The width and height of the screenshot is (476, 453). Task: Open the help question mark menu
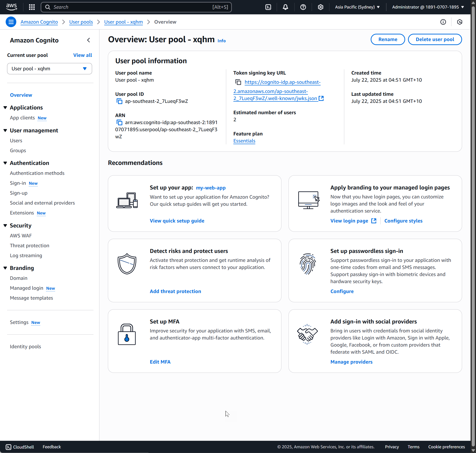point(303,7)
